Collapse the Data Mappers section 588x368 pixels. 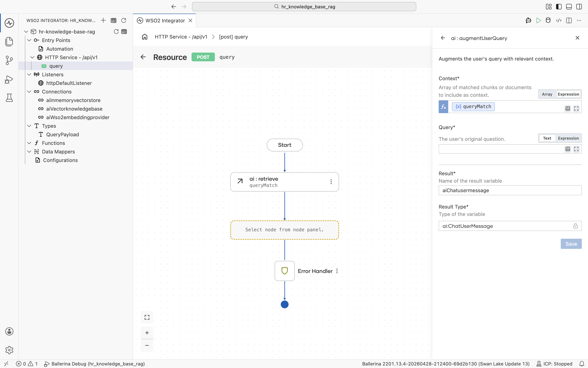(29, 152)
